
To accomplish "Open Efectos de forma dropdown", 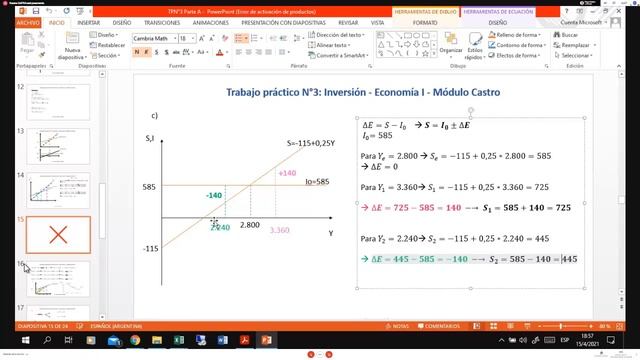I will [x=514, y=55].
